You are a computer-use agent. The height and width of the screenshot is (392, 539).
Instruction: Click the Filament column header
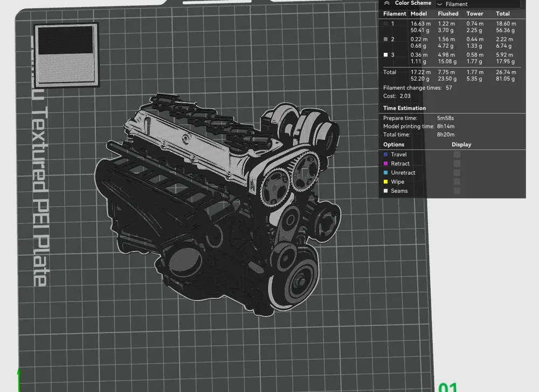coord(395,13)
